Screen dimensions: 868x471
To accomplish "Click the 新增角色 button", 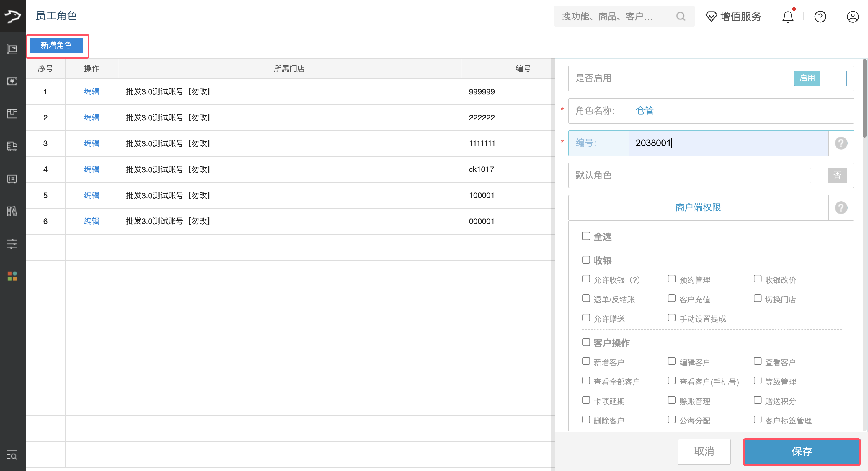I will (x=57, y=45).
